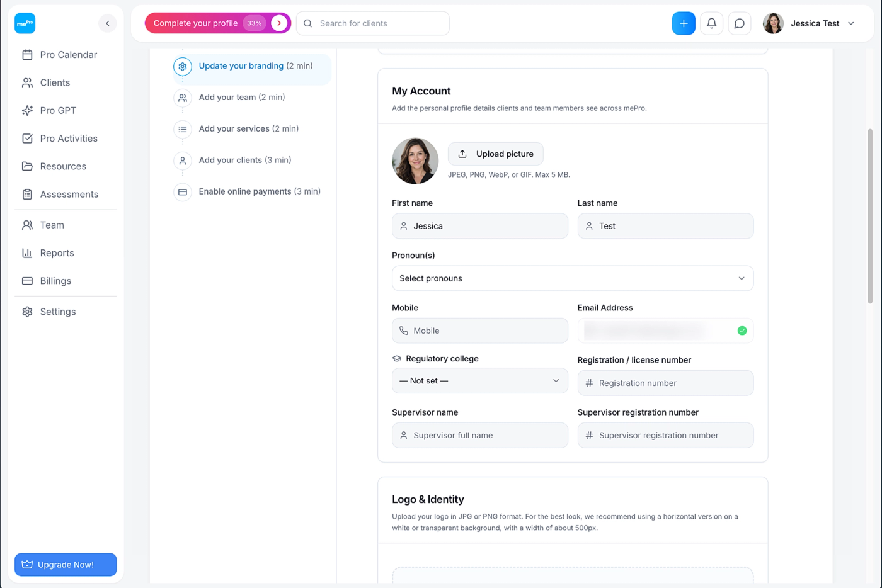The height and width of the screenshot is (588, 882).
Task: Click the Upload picture button
Action: coord(496,154)
